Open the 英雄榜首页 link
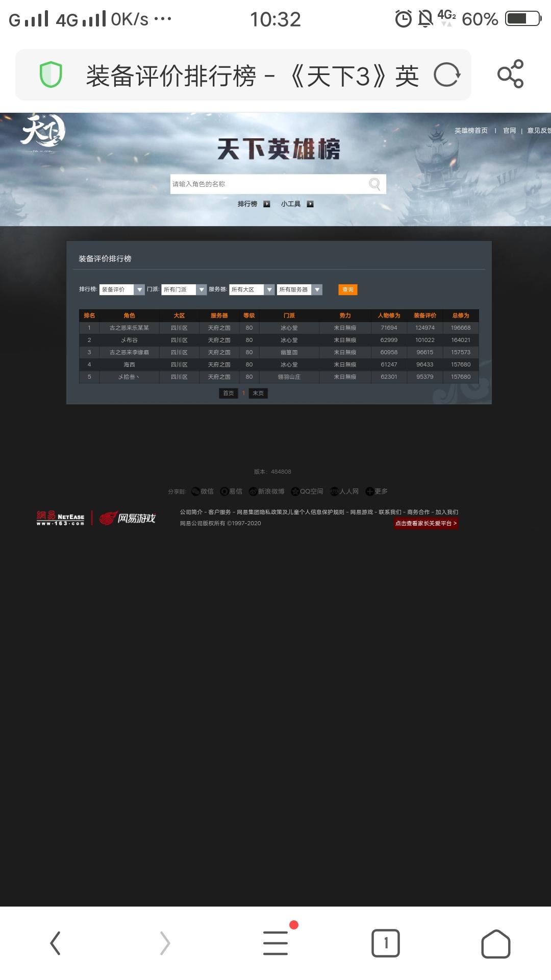Screen dimensions: 551x980 471,131
